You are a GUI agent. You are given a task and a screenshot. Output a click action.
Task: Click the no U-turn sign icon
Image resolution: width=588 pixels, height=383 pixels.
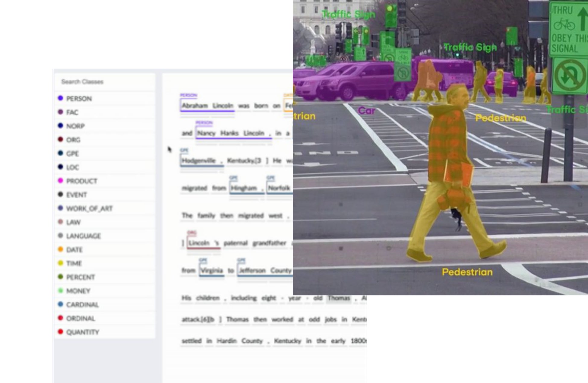coord(570,75)
